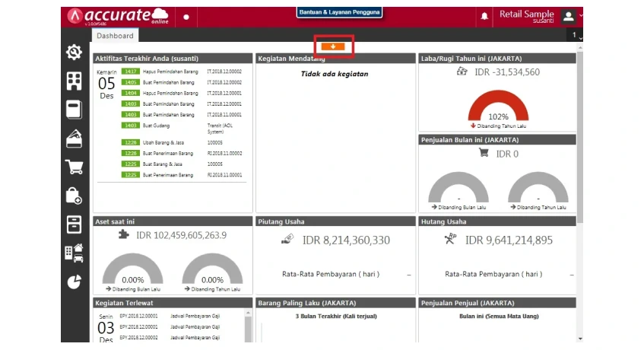Click document number RI.2018.11.00001
The height and width of the screenshot is (350, 644).
click(x=224, y=174)
